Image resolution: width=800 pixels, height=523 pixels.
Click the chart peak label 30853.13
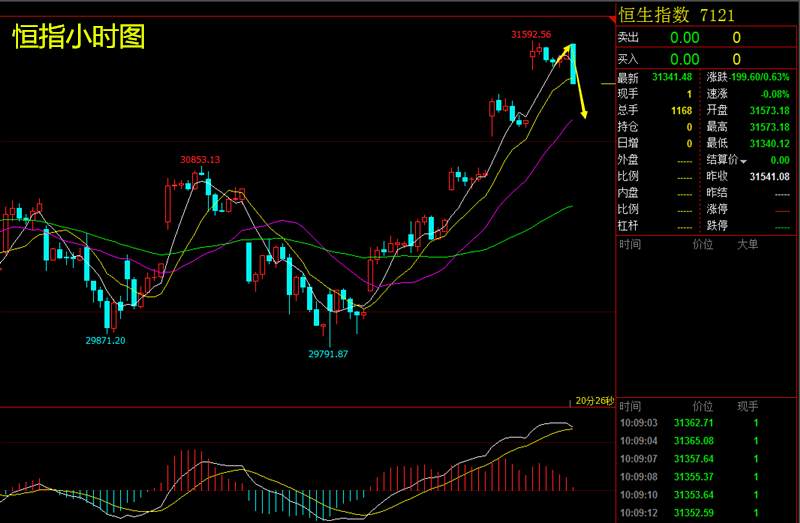(200, 160)
